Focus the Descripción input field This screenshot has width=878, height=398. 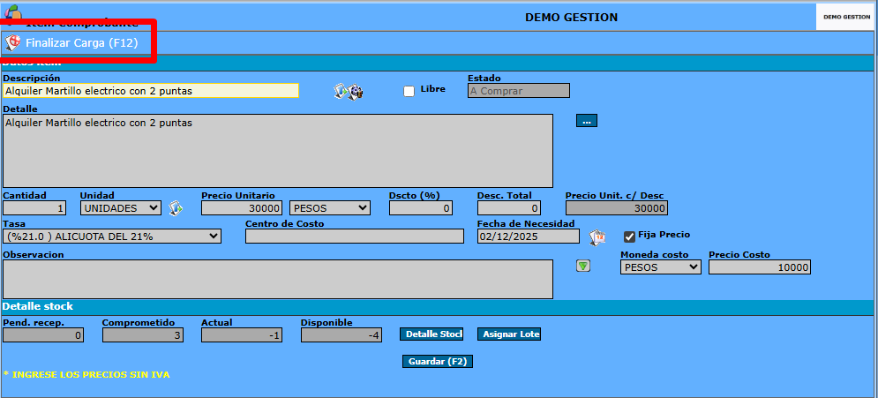151,91
